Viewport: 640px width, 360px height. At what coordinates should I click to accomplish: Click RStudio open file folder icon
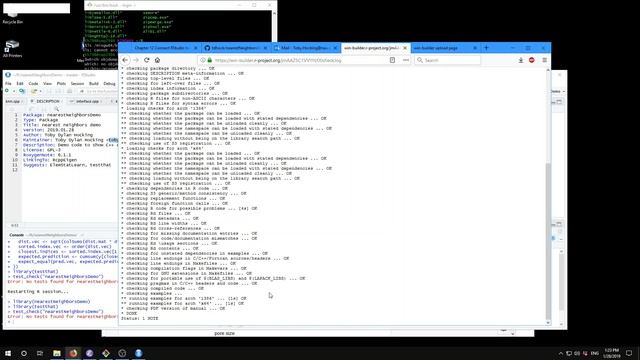[x=34, y=91]
